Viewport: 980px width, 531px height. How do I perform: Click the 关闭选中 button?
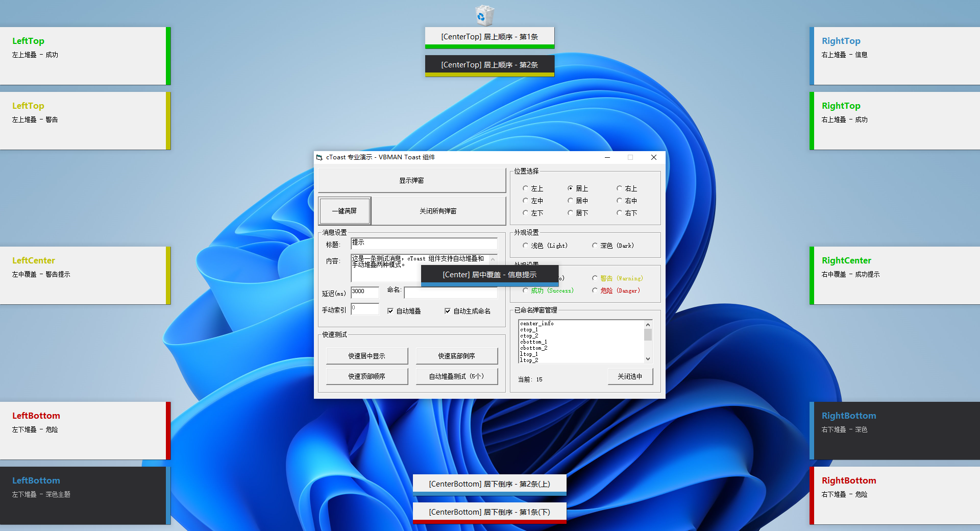coord(630,376)
